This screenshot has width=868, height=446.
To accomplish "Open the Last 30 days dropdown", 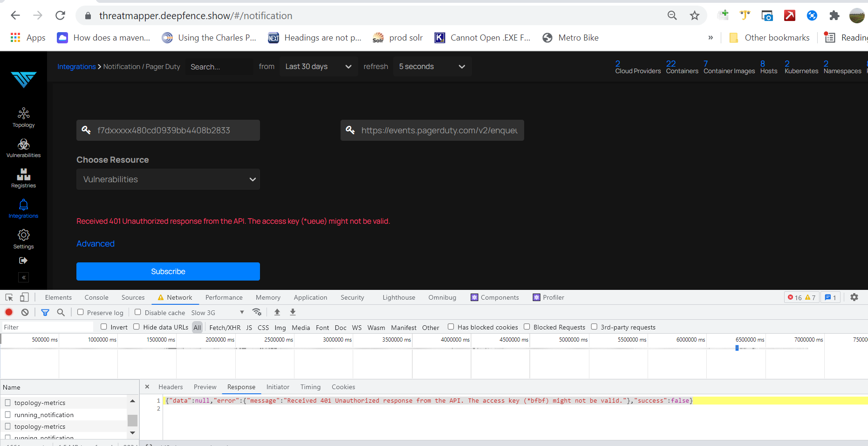I will [319, 67].
